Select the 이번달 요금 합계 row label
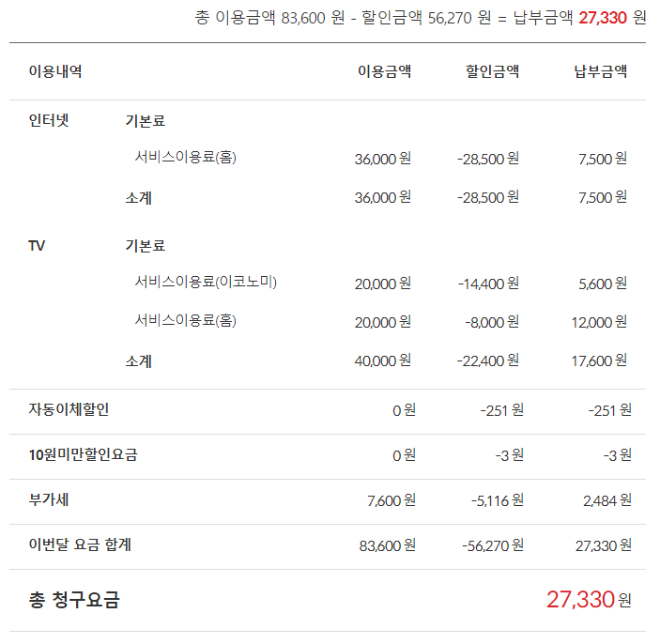Screen dimensions: 660x644 pos(80,544)
